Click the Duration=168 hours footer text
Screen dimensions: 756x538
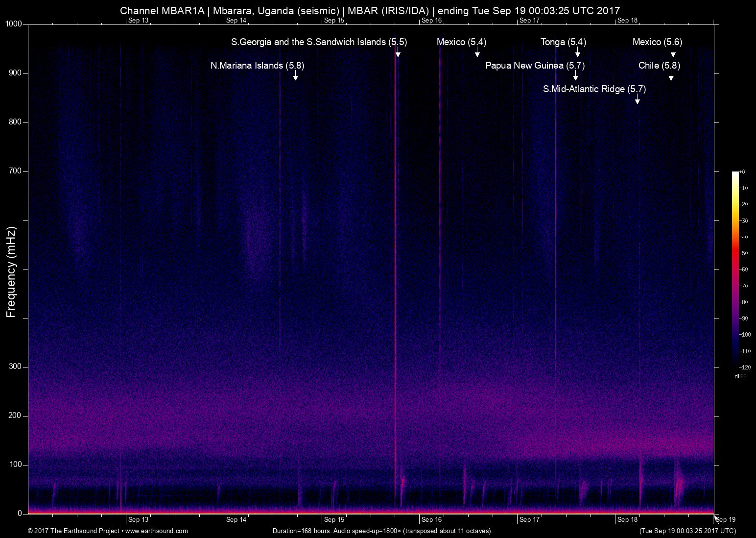click(x=382, y=531)
